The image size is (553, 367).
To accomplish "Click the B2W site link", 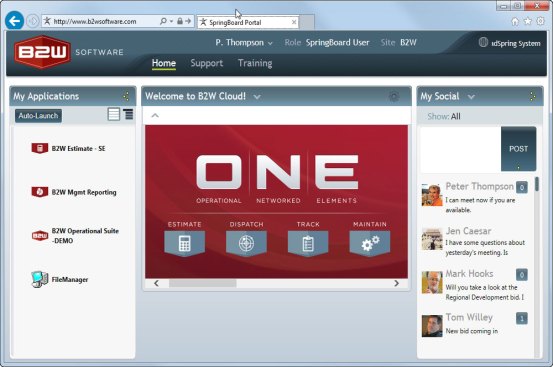I will [x=408, y=43].
